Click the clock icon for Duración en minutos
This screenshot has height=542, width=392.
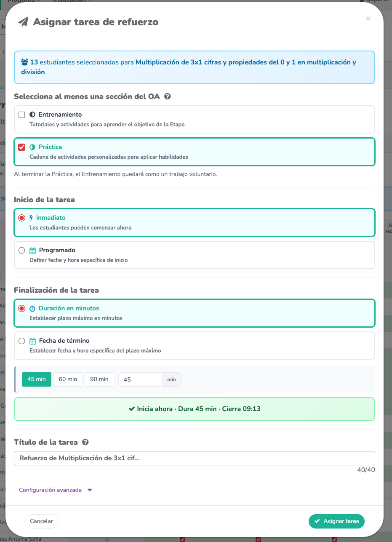pos(32,309)
